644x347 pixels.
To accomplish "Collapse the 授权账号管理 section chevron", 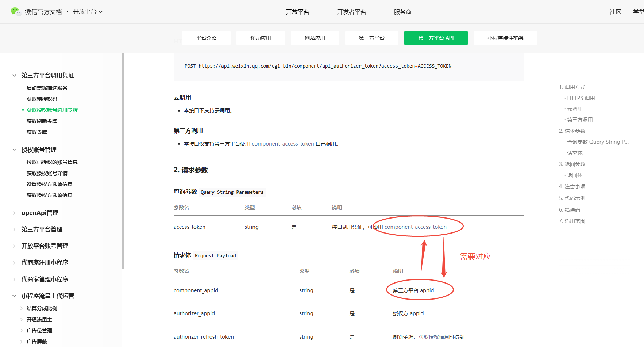I will click(x=14, y=150).
